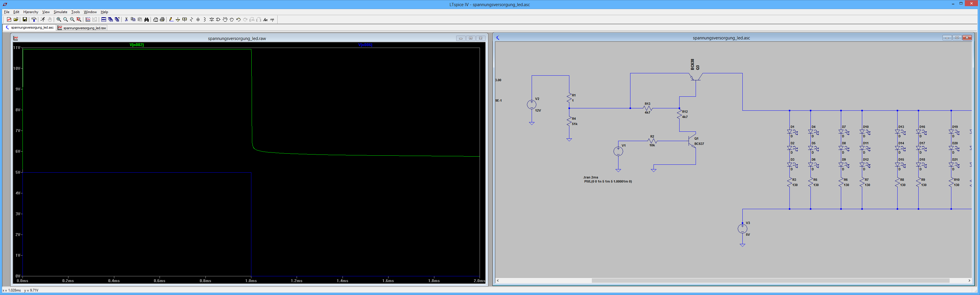This screenshot has width=980, height=295.
Task: Open the Simulate menu
Action: [x=60, y=12]
